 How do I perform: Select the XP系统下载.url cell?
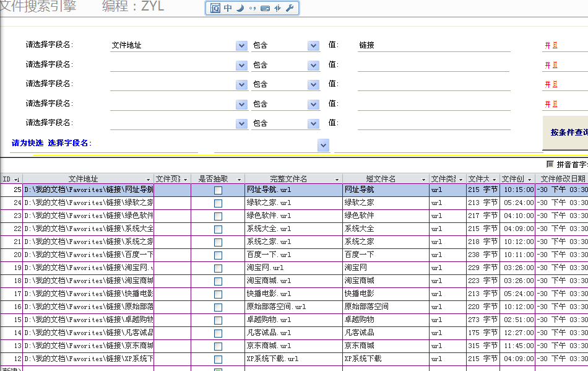(x=293, y=359)
